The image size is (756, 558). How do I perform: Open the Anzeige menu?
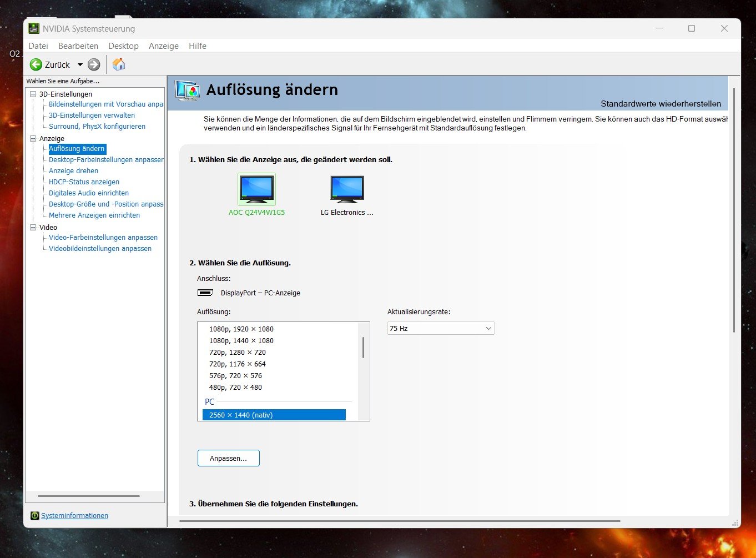tap(164, 46)
